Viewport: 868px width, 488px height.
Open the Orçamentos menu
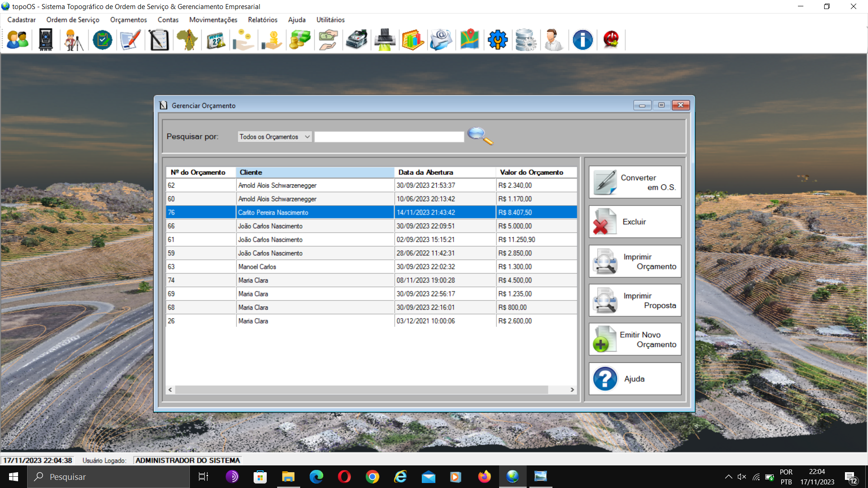pos(128,20)
